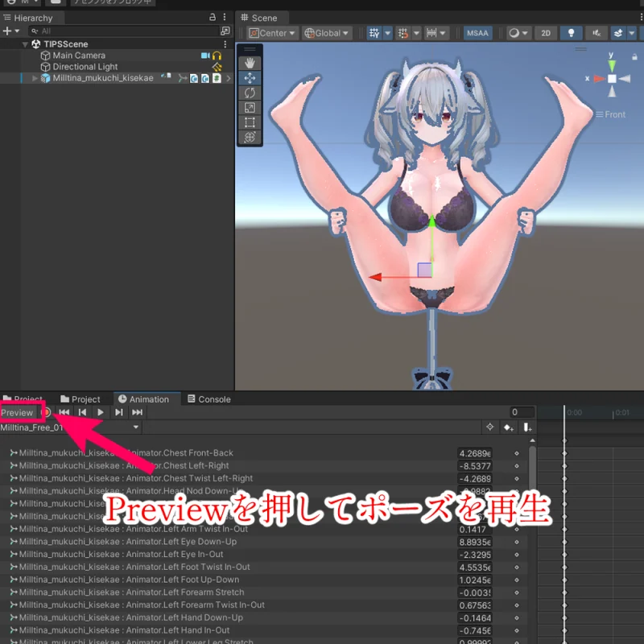Open the Global orientation dropdown
644x644 pixels.
click(x=327, y=33)
